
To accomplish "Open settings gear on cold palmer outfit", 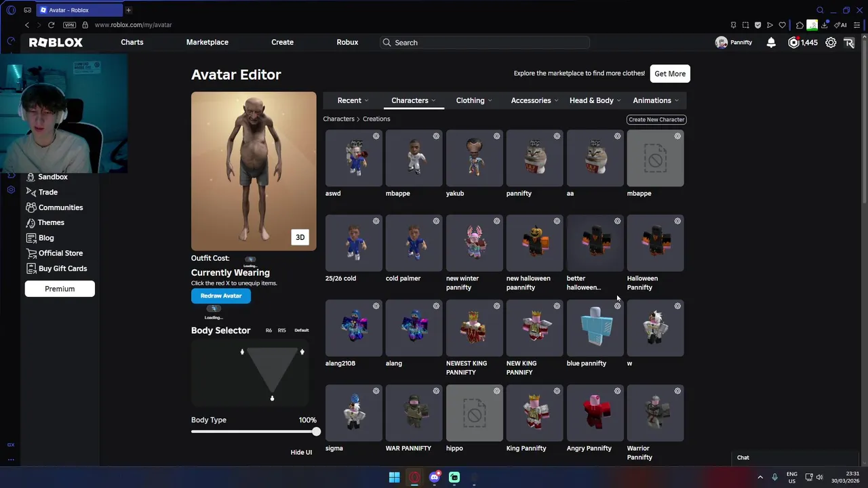I will point(436,221).
